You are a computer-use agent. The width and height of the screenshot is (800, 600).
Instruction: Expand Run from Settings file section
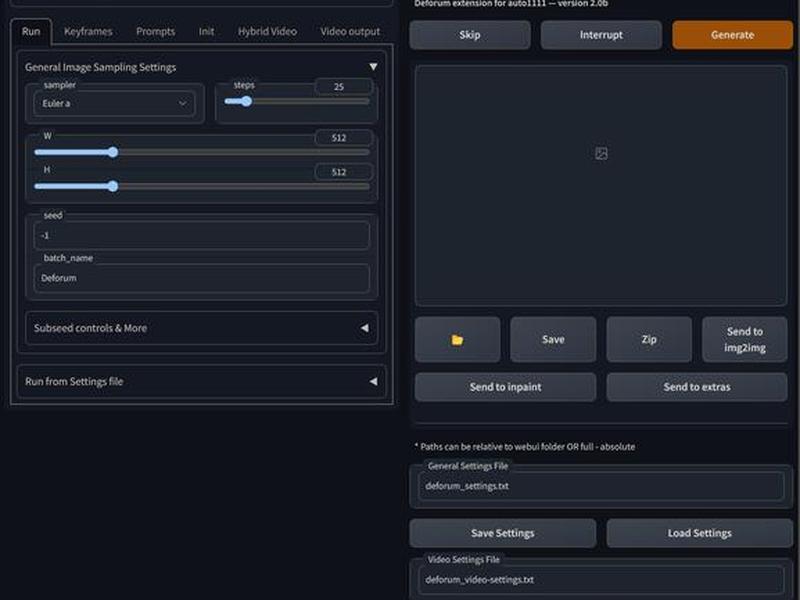tap(202, 381)
